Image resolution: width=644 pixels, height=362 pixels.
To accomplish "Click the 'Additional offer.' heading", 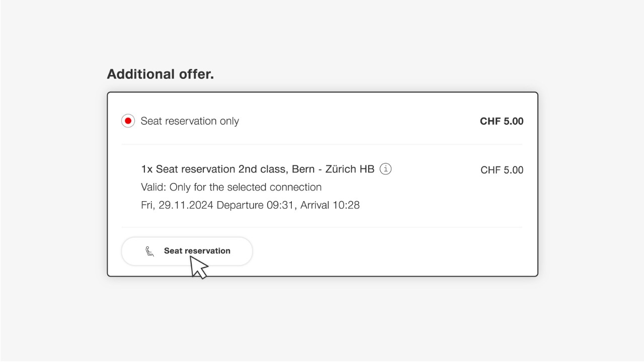I will tap(160, 74).
